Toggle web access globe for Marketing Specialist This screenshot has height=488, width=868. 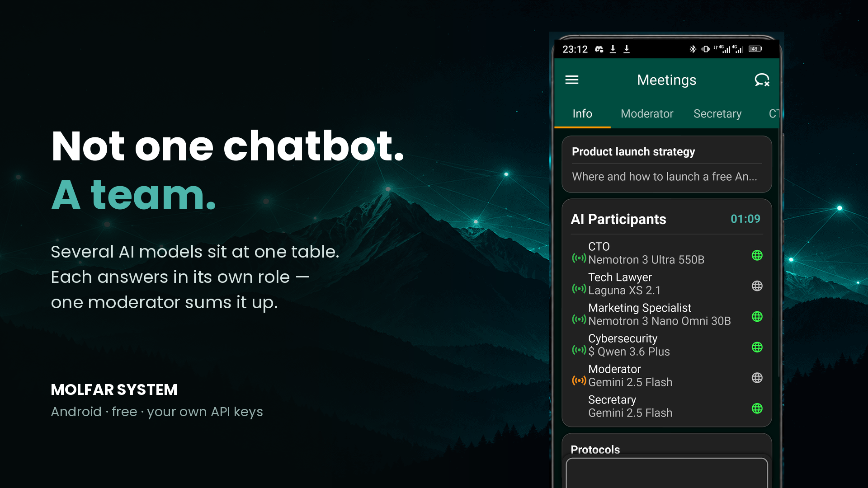tap(757, 317)
